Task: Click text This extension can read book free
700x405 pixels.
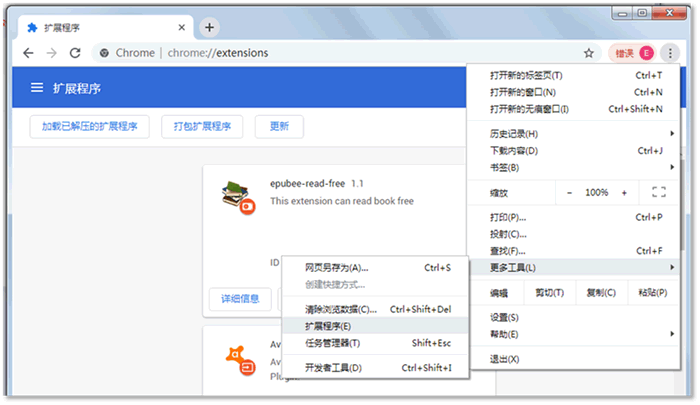Action: (x=342, y=201)
